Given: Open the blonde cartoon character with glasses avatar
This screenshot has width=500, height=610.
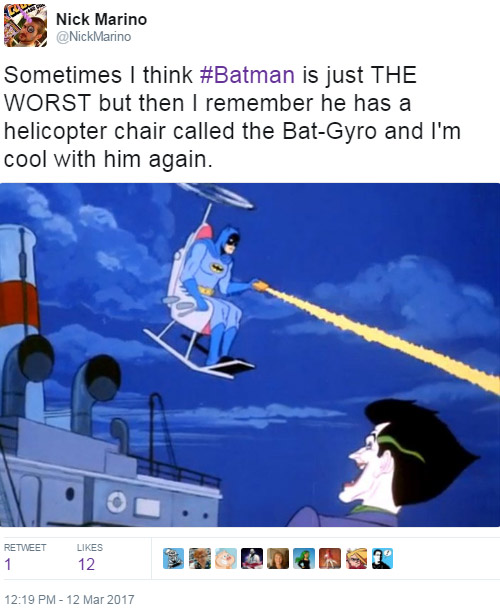Looking at the screenshot, I should [356, 558].
